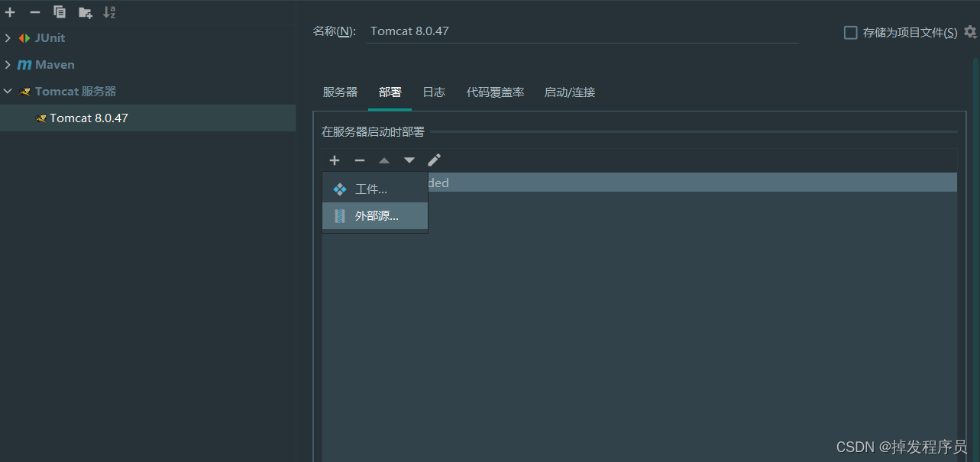Click the 外部源 archive icon in popup

[x=340, y=216]
